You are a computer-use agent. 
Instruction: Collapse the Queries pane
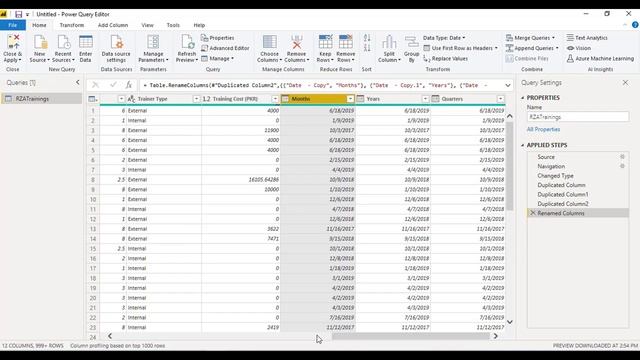78,82
